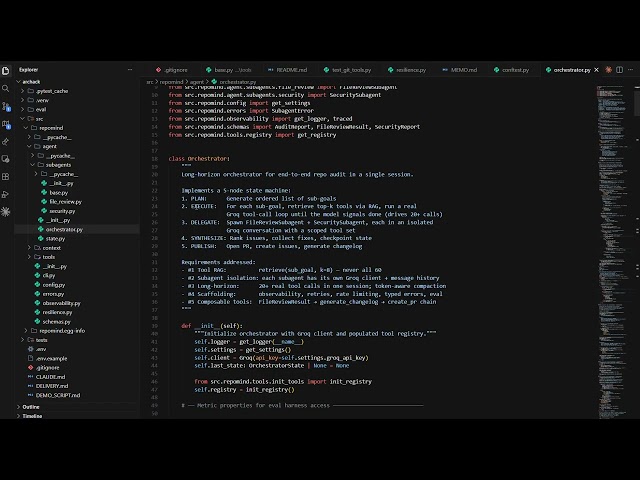
Task: Open the Search view icon
Action: [x=6, y=89]
